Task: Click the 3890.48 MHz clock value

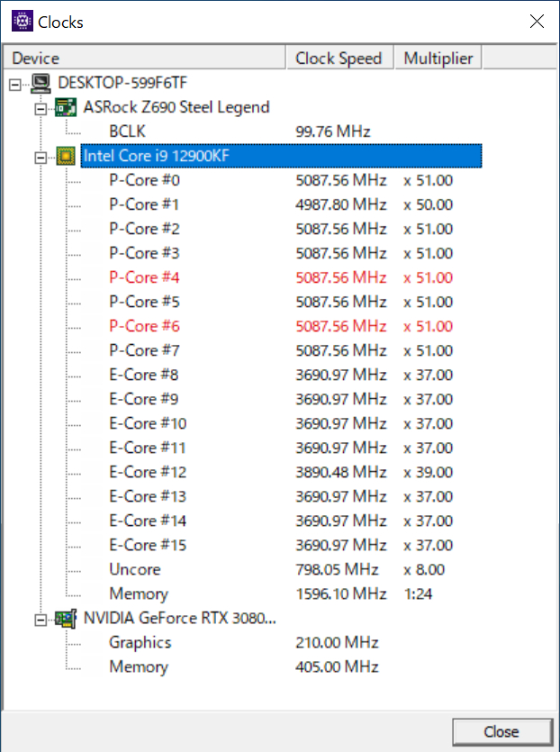Action: pyautogui.click(x=341, y=473)
